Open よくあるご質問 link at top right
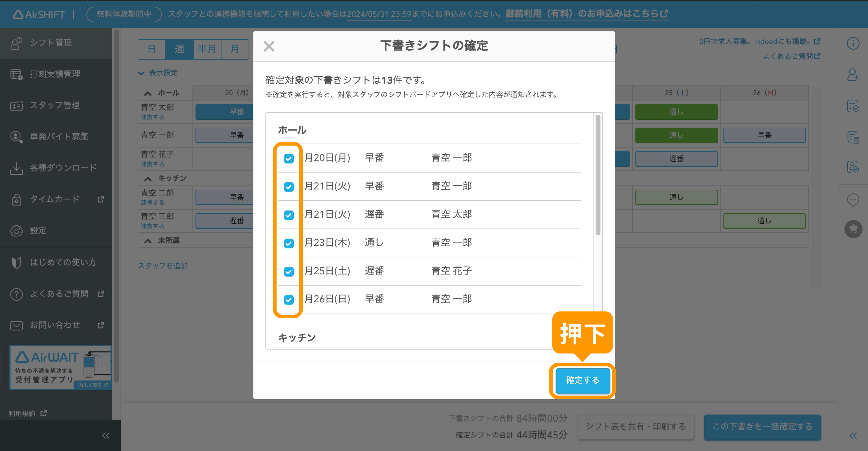 pyautogui.click(x=791, y=56)
